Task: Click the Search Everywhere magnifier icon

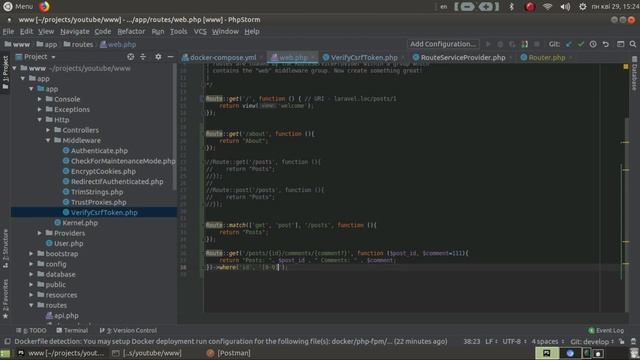Action: (x=633, y=44)
